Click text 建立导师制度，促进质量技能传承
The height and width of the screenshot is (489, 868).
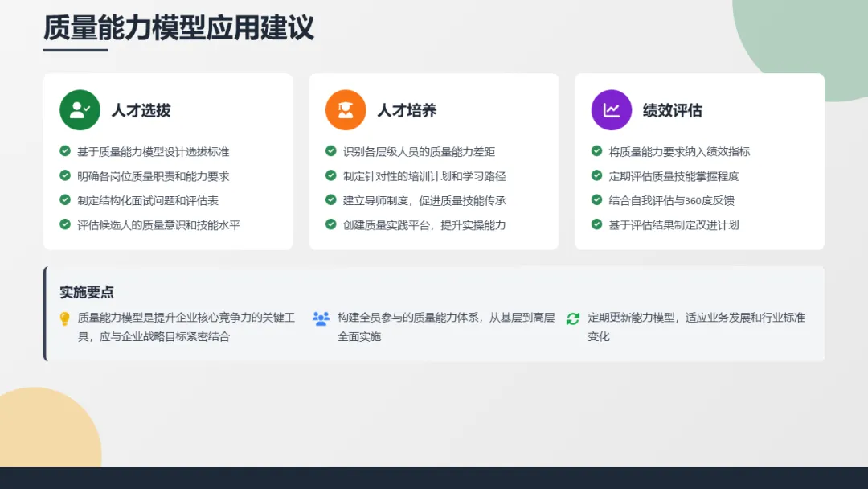coord(424,200)
